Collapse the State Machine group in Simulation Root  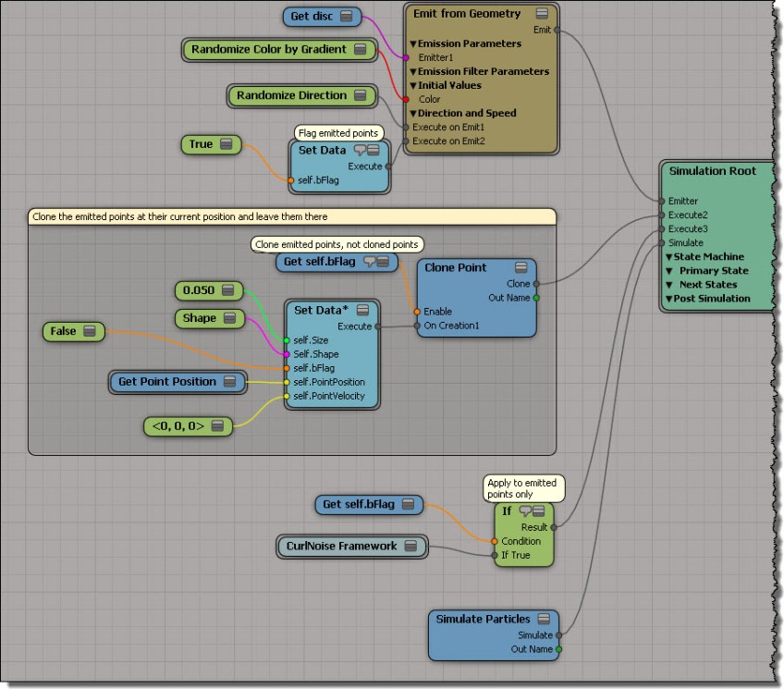[668, 257]
